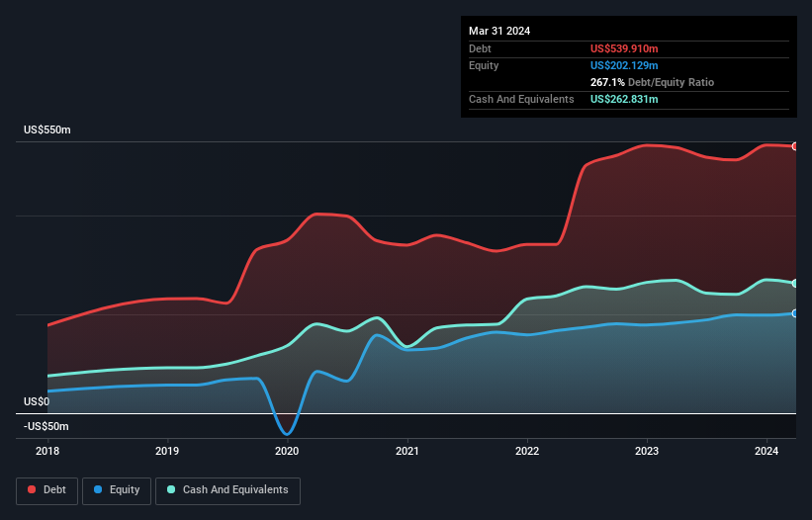Select the blue Equity endpoint marker on chart
Screen dimensions: 812x520
coord(795,313)
